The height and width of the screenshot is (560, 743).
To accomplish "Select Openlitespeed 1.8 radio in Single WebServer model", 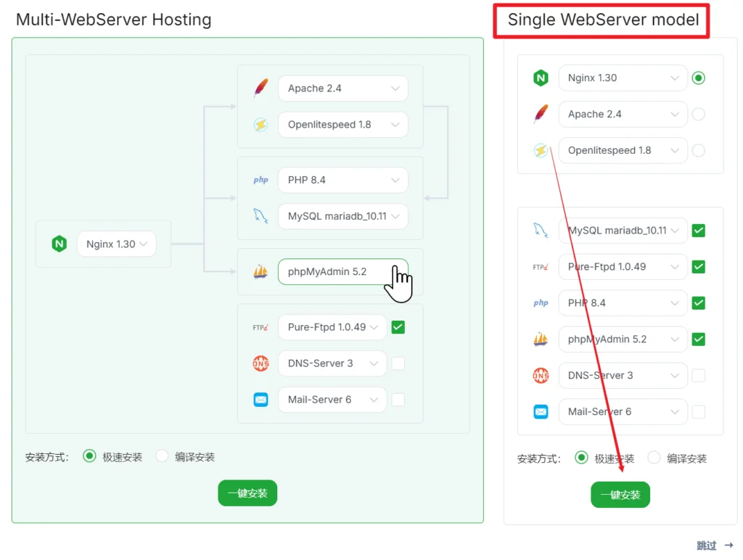I will pyautogui.click(x=699, y=151).
